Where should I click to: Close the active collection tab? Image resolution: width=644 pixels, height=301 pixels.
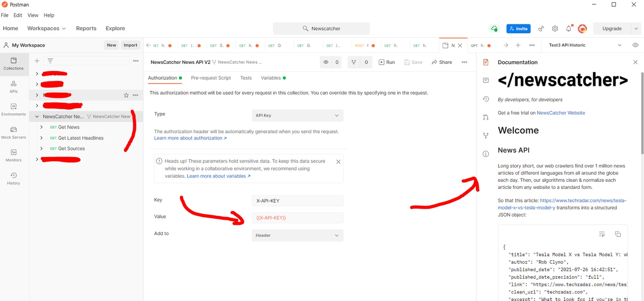[460, 45]
